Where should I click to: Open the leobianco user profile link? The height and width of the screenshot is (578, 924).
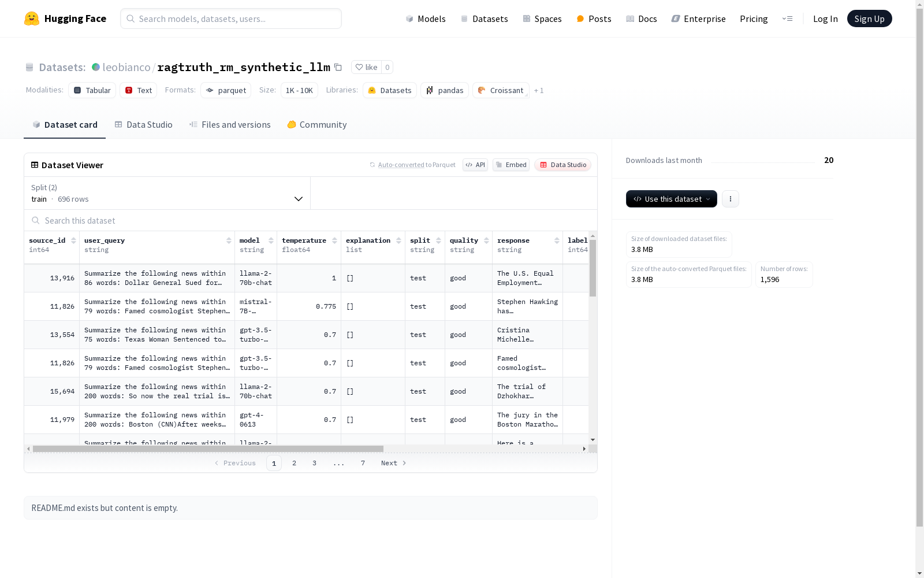coord(126,67)
